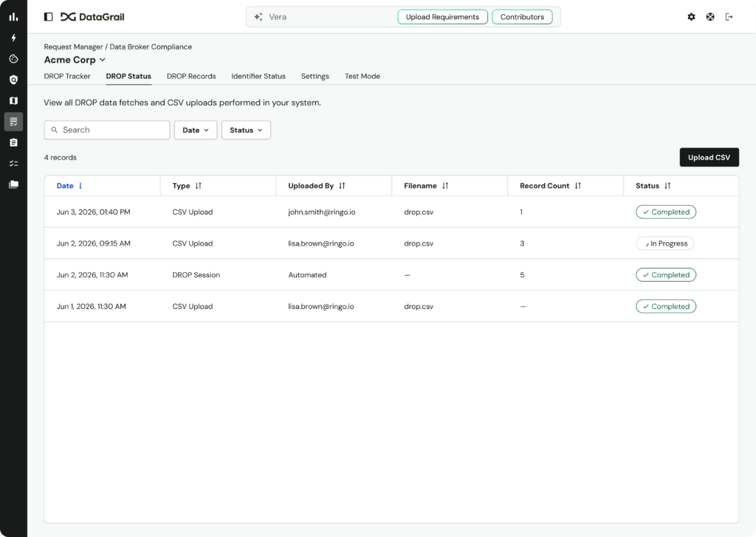The image size is (756, 537).
Task: Sort by Type column arrows
Action: click(198, 186)
